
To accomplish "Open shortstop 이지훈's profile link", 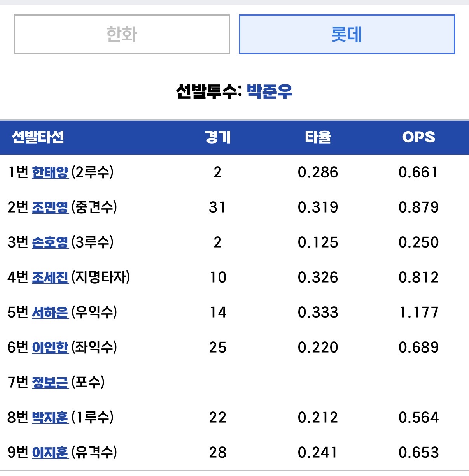I will 50,452.
